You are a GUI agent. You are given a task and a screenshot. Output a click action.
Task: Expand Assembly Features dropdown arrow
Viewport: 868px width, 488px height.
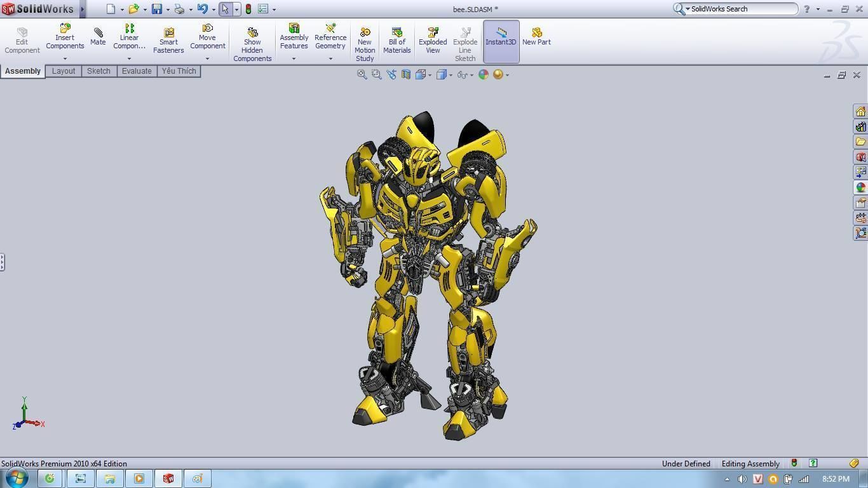294,58
